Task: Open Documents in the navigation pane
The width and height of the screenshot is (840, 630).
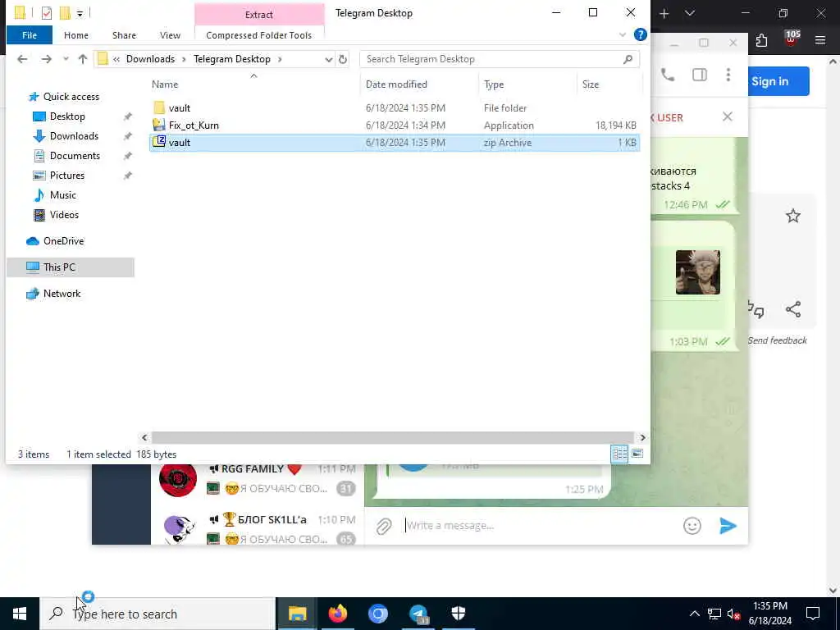Action: point(75,156)
